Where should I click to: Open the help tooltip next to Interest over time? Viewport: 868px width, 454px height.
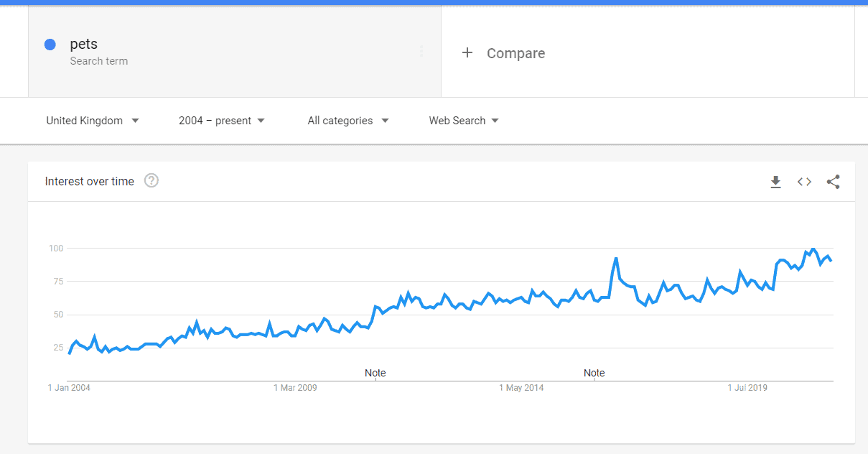click(151, 181)
